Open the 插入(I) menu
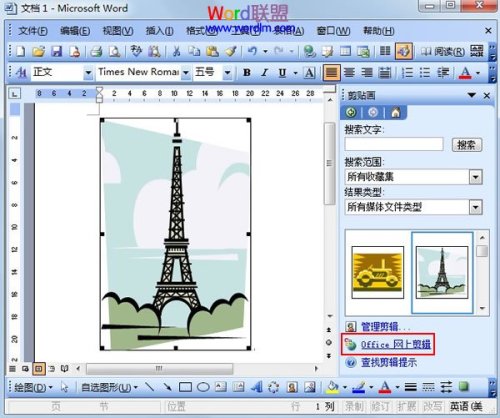Viewport: 500px width, 418px height. [x=159, y=31]
